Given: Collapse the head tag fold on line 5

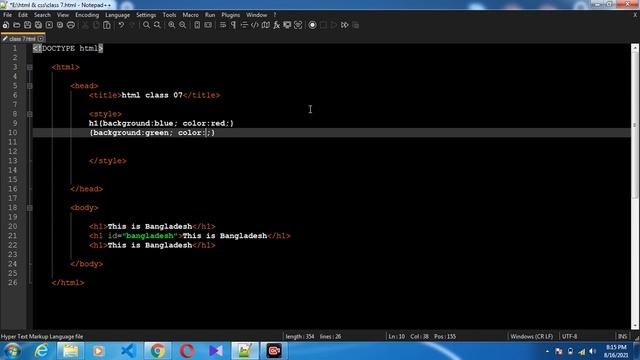Looking at the screenshot, I should 30,86.
